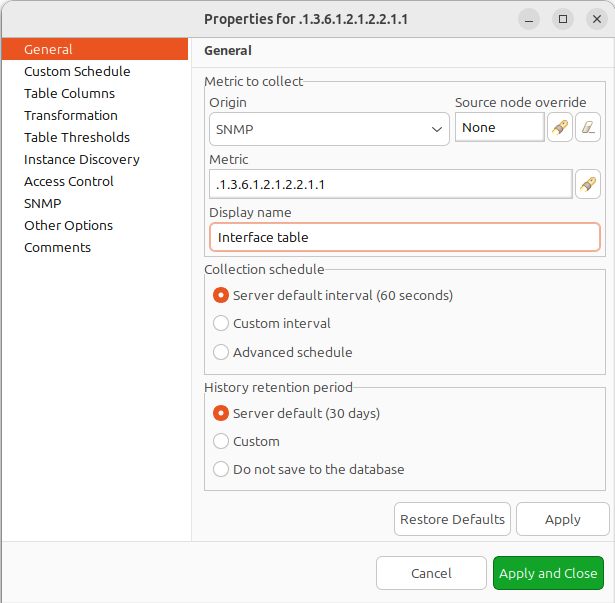615x603 pixels.
Task: Click the pen icon next to Metric field
Action: [588, 184]
